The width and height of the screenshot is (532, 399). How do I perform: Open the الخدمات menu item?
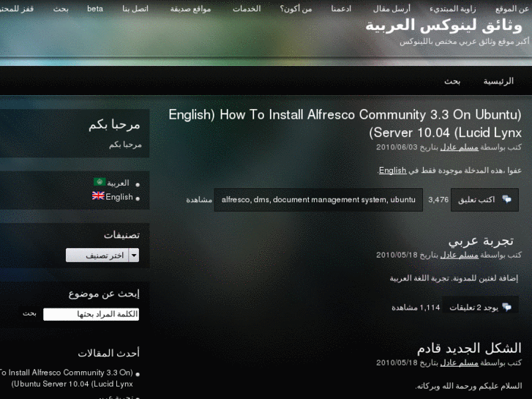(x=247, y=9)
